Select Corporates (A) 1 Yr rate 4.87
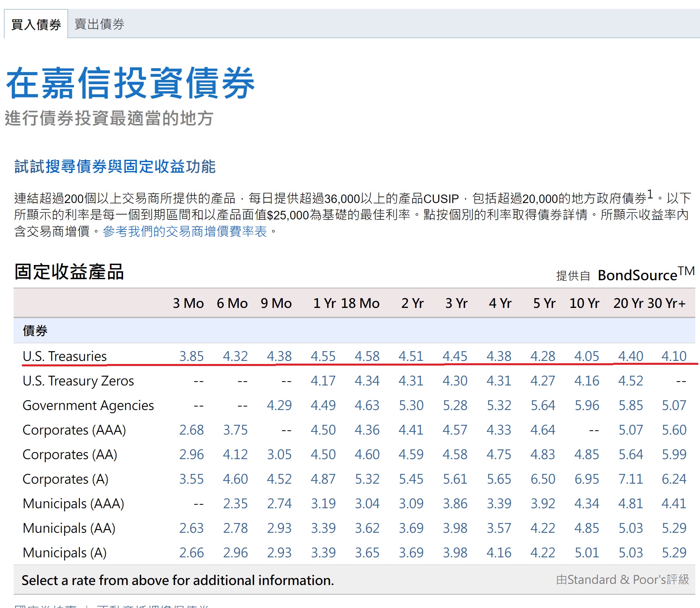 pos(323,479)
